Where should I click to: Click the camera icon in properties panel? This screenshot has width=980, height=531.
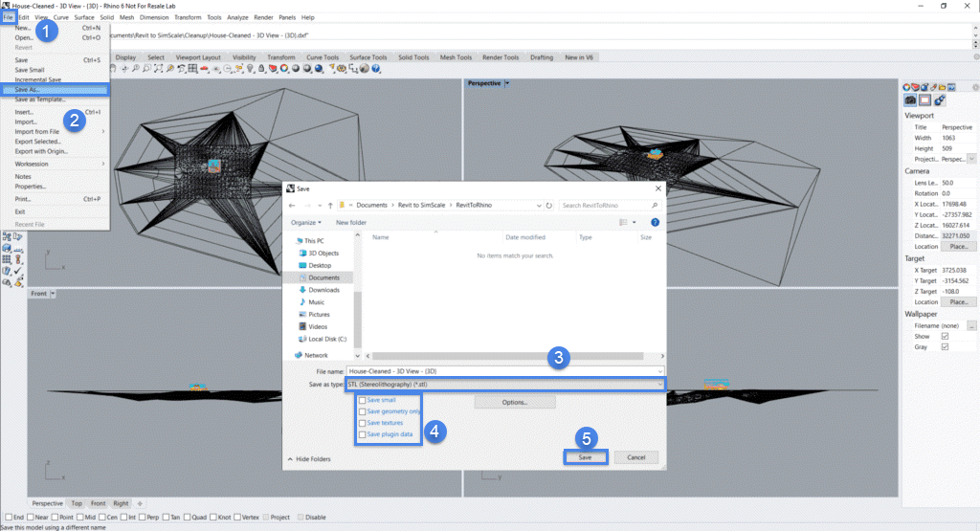[x=910, y=100]
